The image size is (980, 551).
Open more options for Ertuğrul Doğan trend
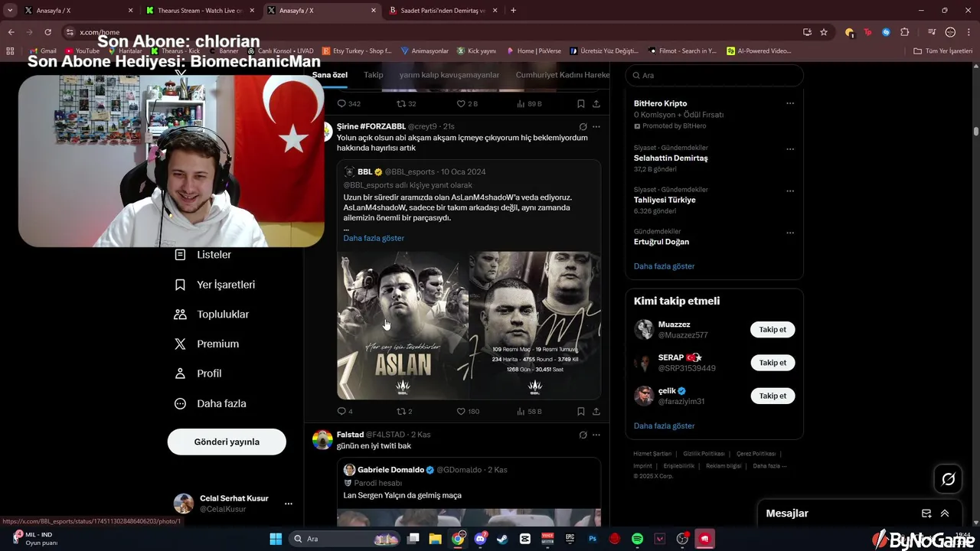tap(790, 233)
